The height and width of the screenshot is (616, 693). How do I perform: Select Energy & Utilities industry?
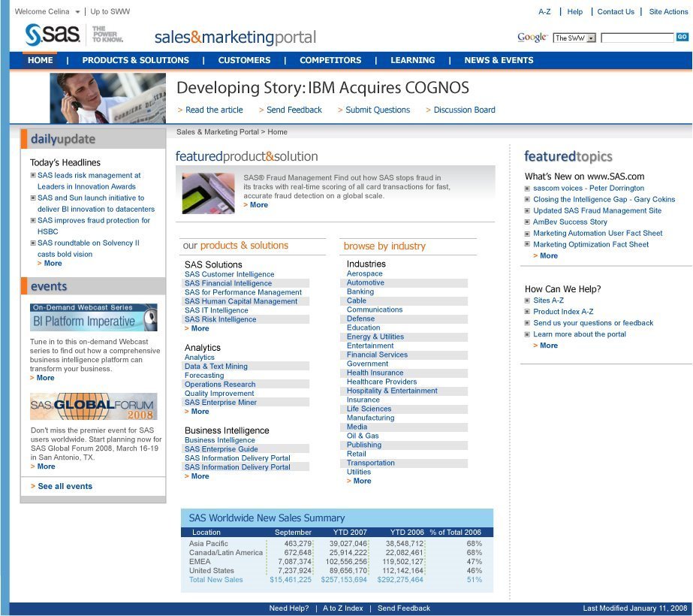[375, 337]
